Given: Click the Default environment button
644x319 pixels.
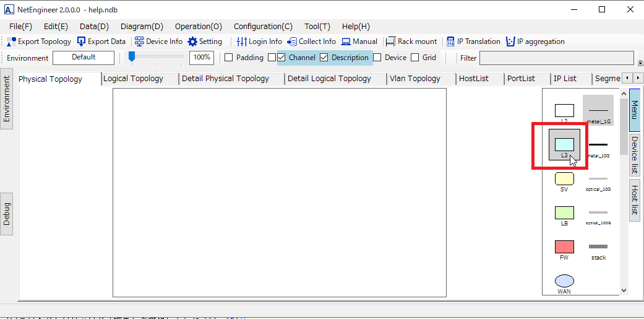Looking at the screenshot, I should (x=84, y=58).
